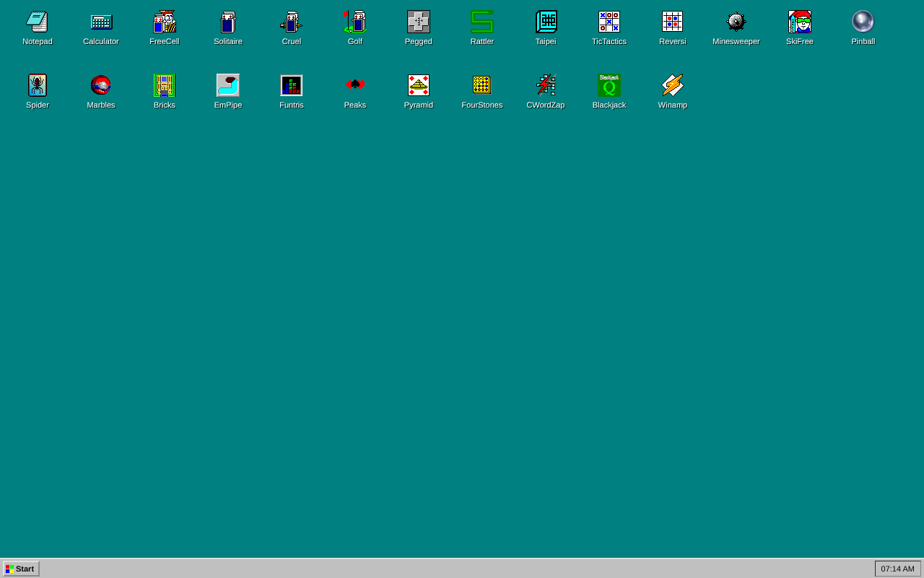Click the Pinball ball icon
Viewport: 924px width, 578px height.
pos(863,22)
